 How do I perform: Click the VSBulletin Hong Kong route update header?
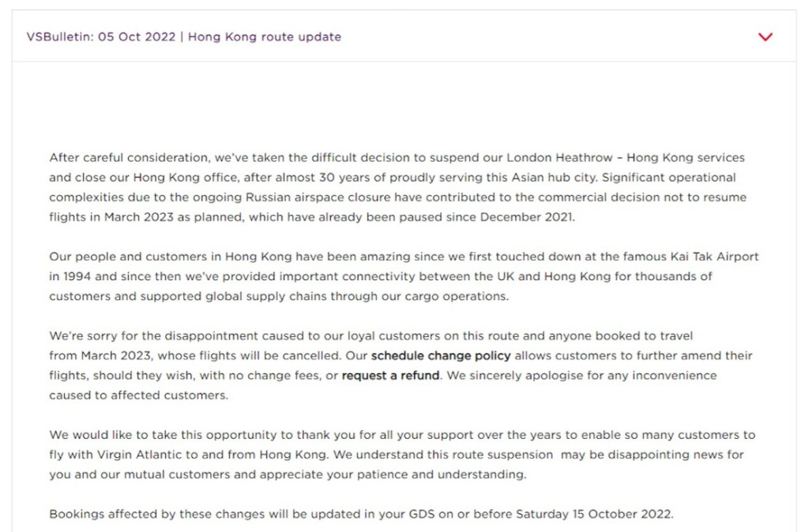(184, 37)
